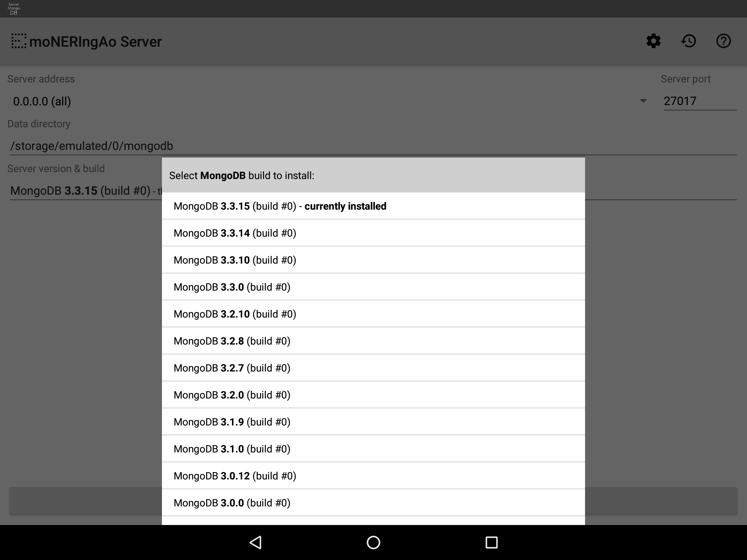The width and height of the screenshot is (747, 560).
Task: Open the help question mark icon
Action: click(723, 41)
